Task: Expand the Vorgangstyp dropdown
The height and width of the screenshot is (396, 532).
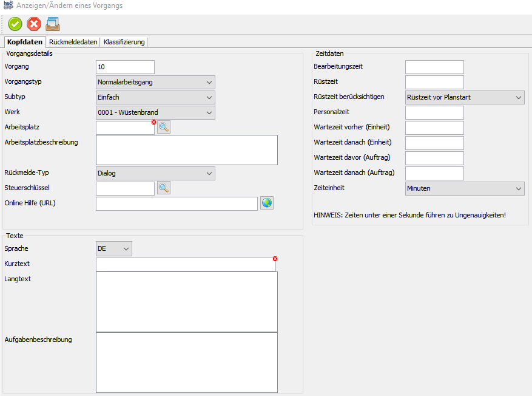Action: 155,82
